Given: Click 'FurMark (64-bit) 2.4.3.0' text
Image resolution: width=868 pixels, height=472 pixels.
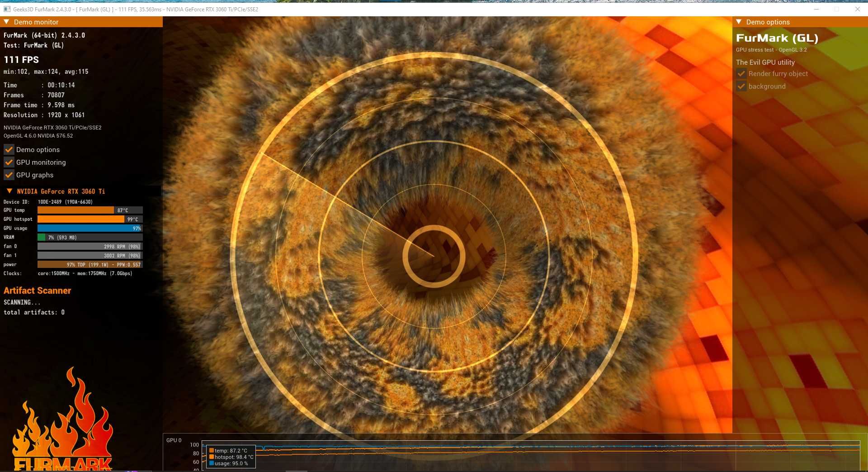Looking at the screenshot, I should point(44,35).
